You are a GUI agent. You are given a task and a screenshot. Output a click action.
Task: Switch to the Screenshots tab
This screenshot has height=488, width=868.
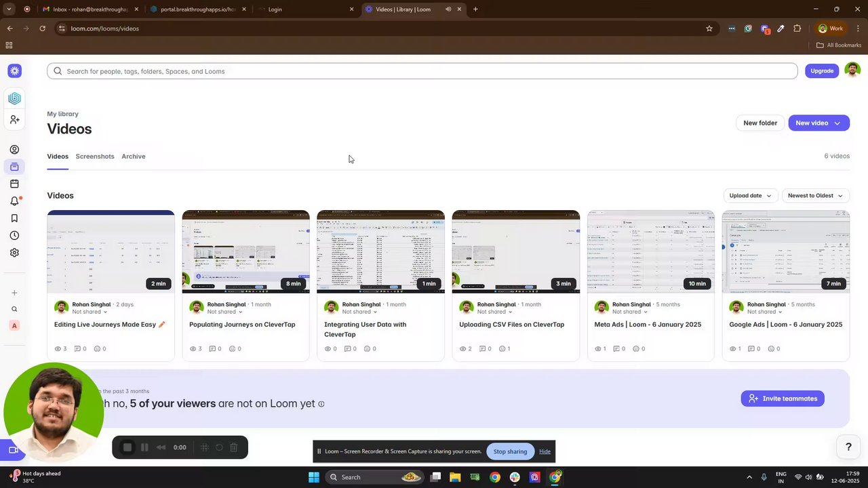pyautogui.click(x=95, y=157)
